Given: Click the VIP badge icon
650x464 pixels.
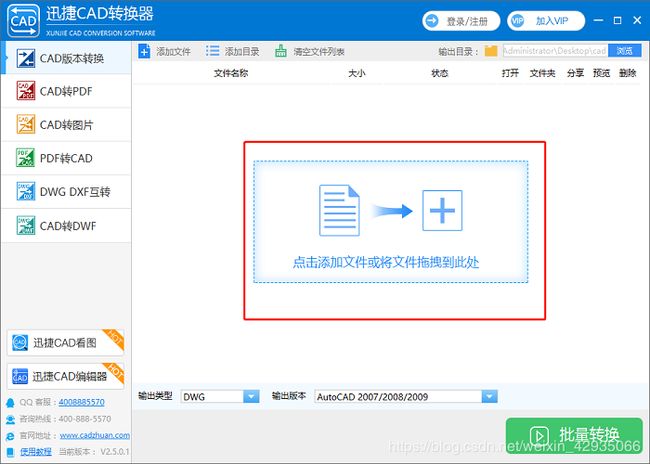Looking at the screenshot, I should tap(517, 21).
